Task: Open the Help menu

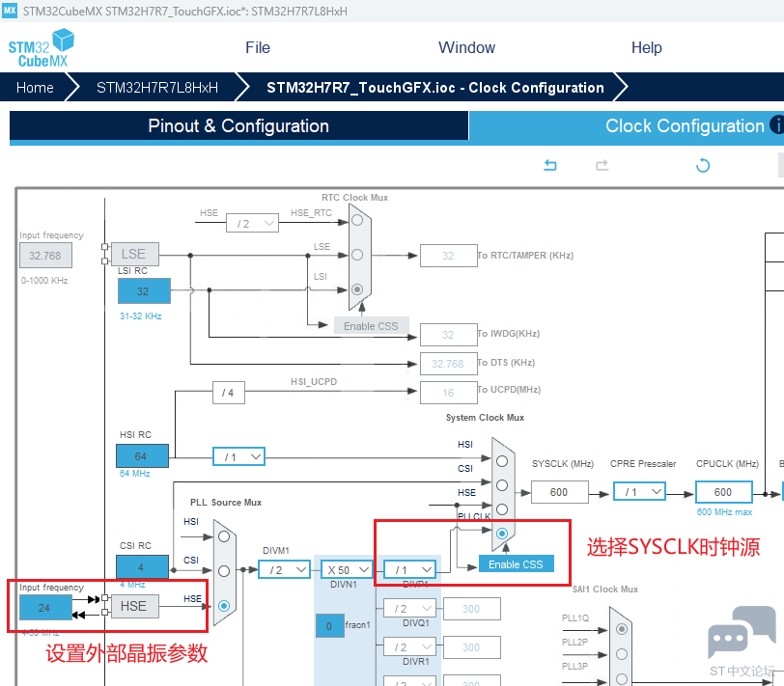Action: click(x=647, y=47)
